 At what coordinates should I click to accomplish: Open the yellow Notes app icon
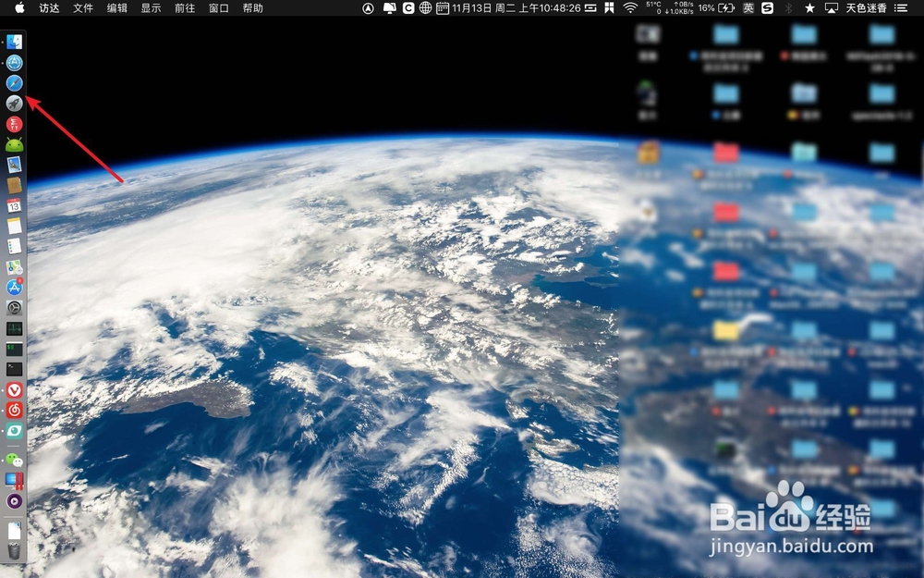tap(14, 226)
